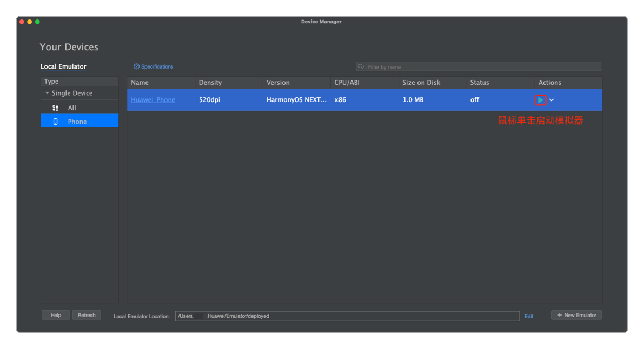
Task: Collapse the Single Device tree group
Action: (x=47, y=93)
